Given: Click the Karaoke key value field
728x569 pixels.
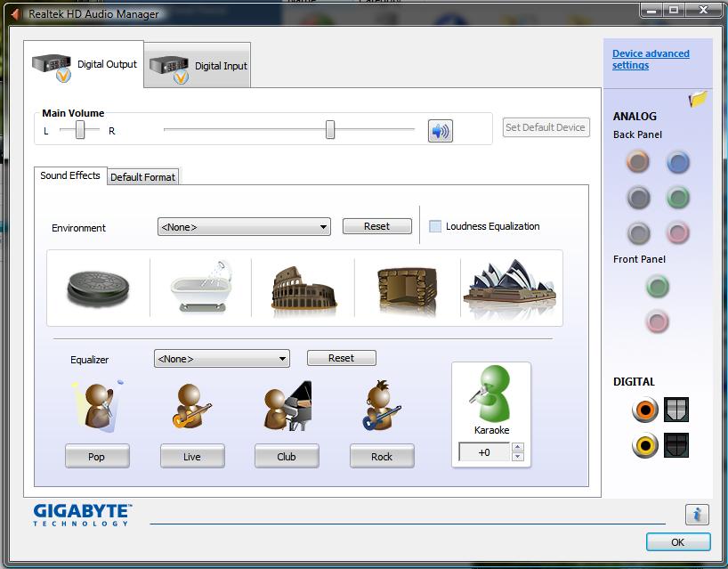Looking at the screenshot, I should coord(484,452).
